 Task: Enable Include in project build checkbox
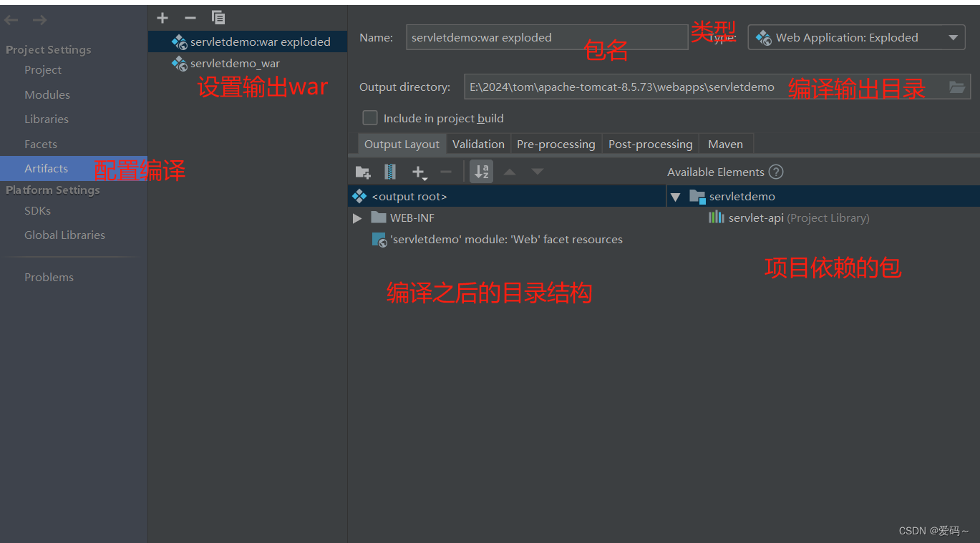[x=370, y=118]
